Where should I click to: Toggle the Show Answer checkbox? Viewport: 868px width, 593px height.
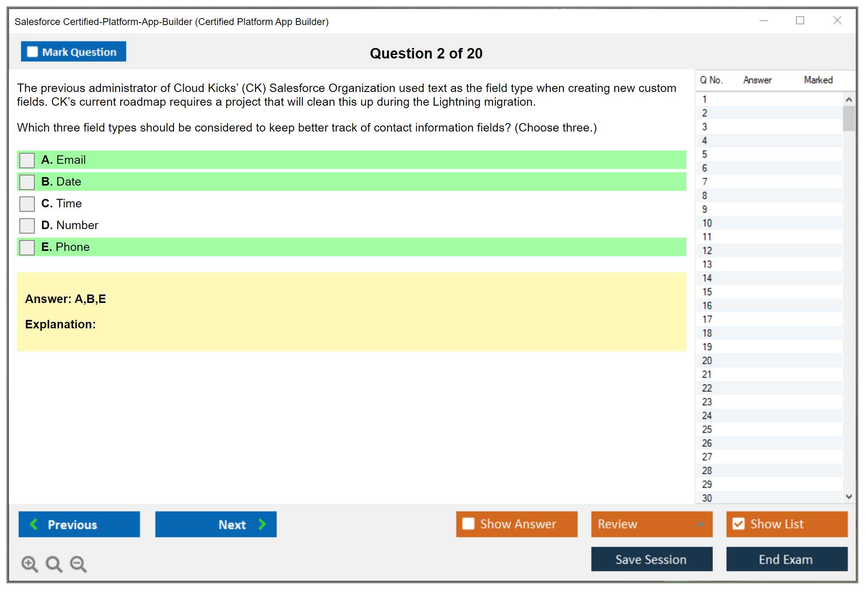pyautogui.click(x=468, y=524)
